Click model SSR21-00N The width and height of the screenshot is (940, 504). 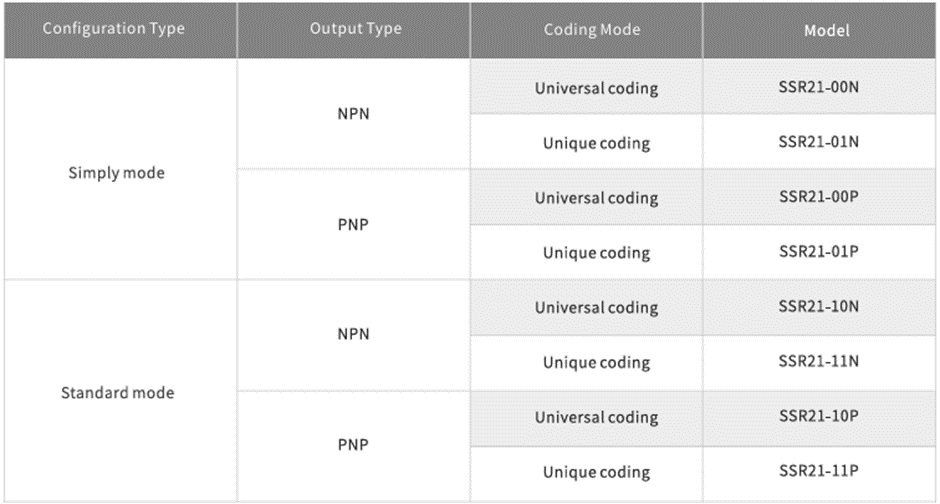pyautogui.click(x=819, y=88)
